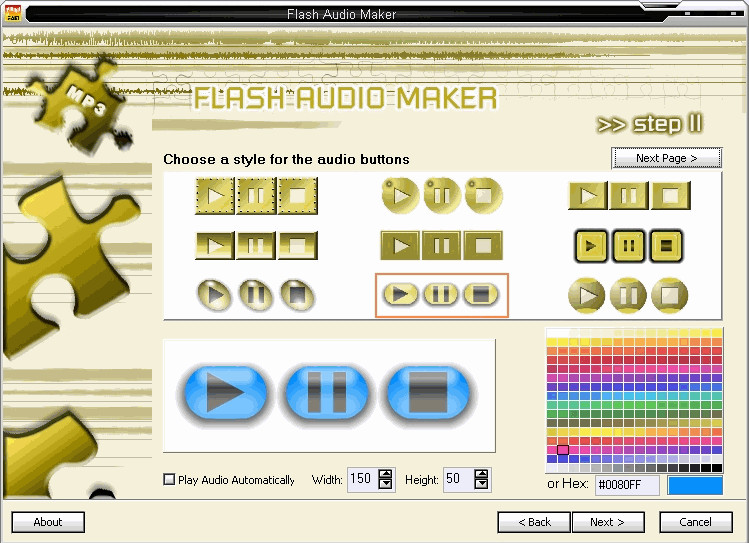Screen dimensions: 749x543
Task: Select the highlighted pill-shaped play button style
Action: 400,294
